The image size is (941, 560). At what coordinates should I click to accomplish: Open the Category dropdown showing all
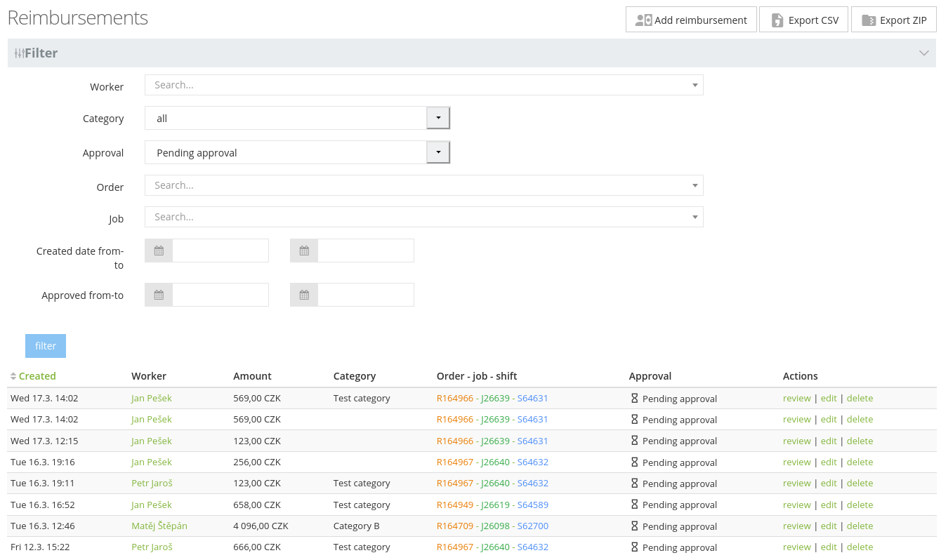click(297, 118)
